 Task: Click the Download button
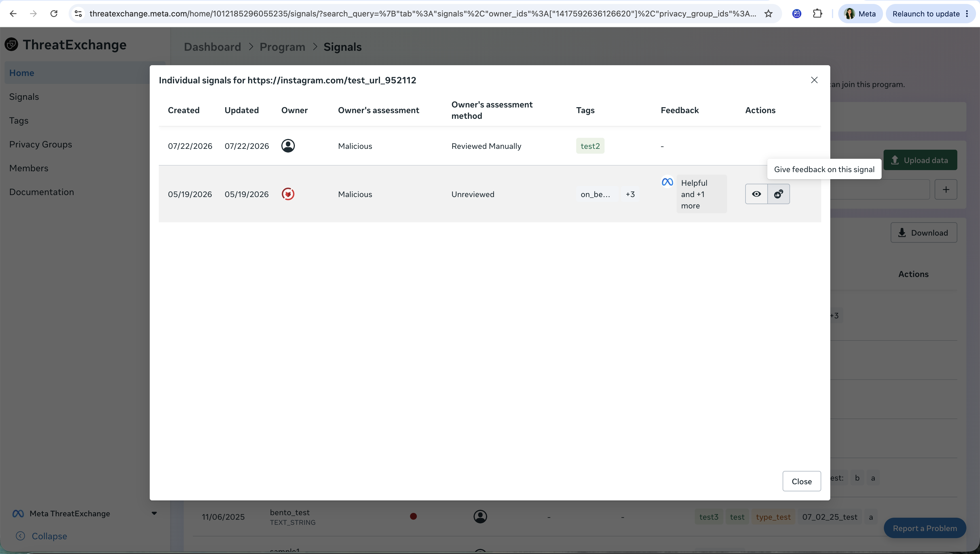pyautogui.click(x=923, y=232)
